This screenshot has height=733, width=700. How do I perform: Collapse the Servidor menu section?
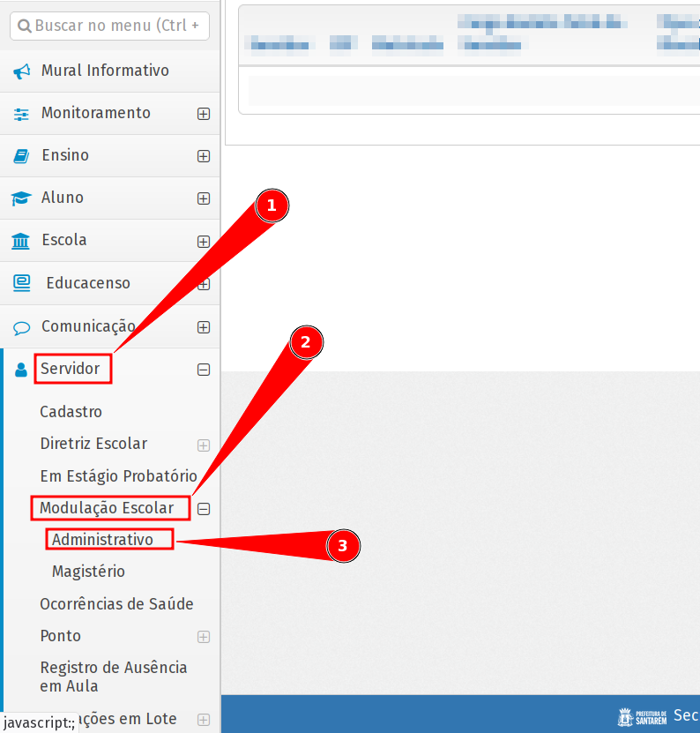pos(204,370)
